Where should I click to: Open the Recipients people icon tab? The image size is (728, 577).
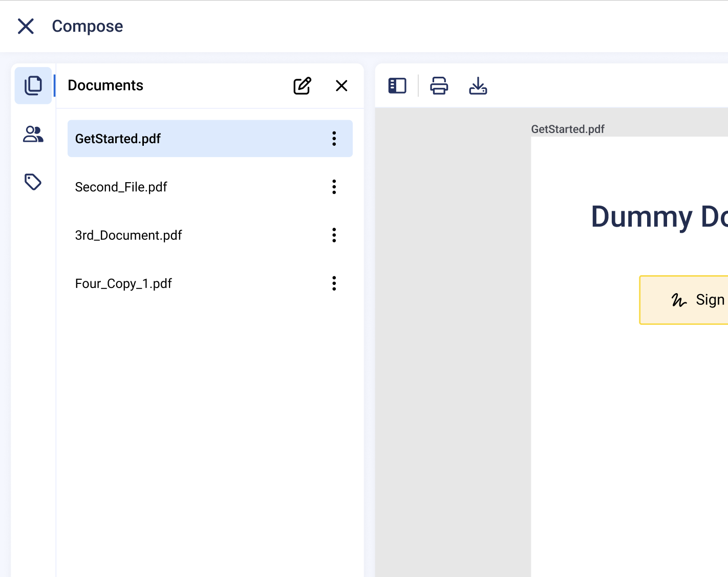point(33,134)
